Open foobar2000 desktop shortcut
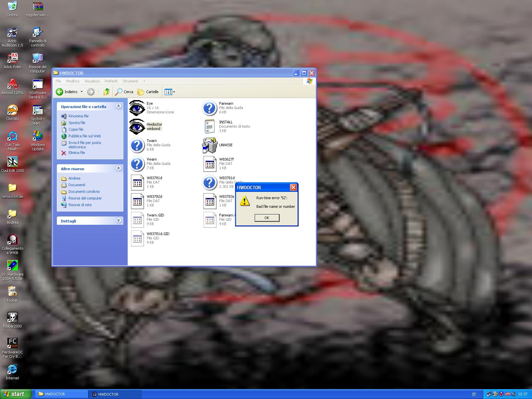The image size is (532, 399). coord(12,320)
